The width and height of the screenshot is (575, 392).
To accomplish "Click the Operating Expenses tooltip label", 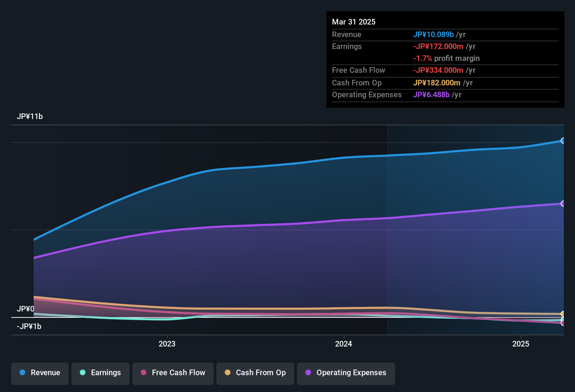I will 367,95.
